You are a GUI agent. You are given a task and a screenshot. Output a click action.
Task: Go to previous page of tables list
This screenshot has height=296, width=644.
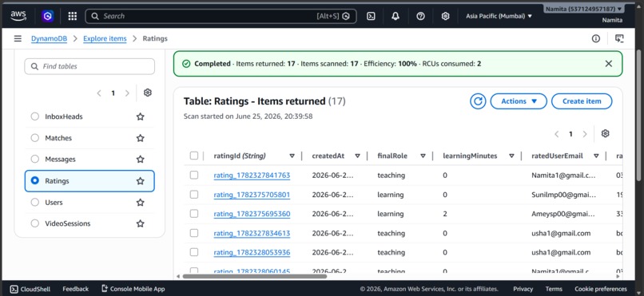click(99, 93)
